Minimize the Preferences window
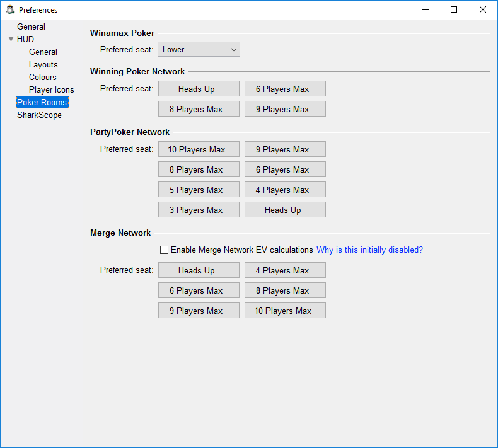The width and height of the screenshot is (498, 448). click(426, 9)
